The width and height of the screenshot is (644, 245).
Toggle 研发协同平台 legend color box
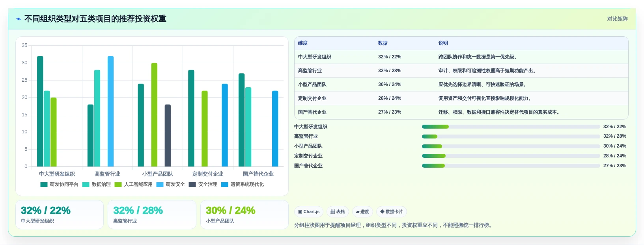(44, 185)
